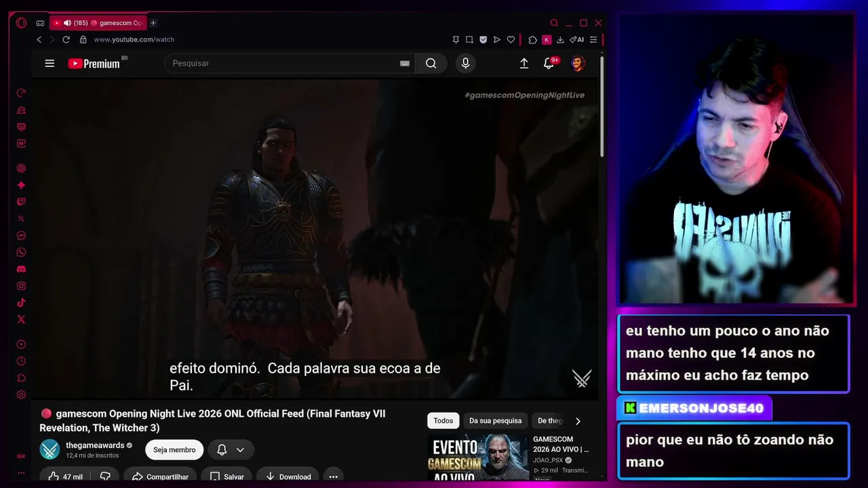
Task: Open the Aria sparkle icon in sidebar
Action: [21, 185]
